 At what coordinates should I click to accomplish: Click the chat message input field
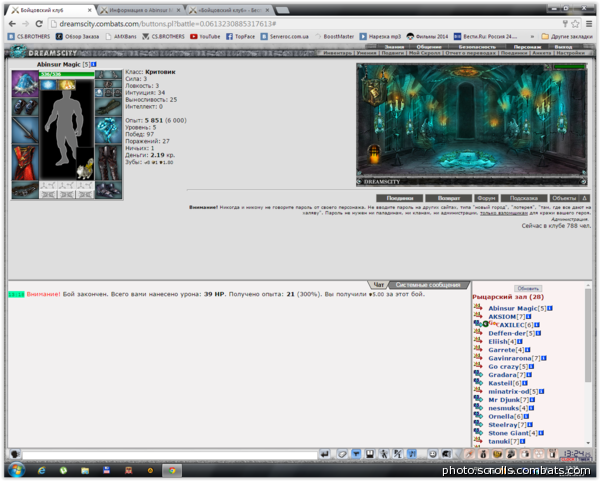click(x=170, y=455)
